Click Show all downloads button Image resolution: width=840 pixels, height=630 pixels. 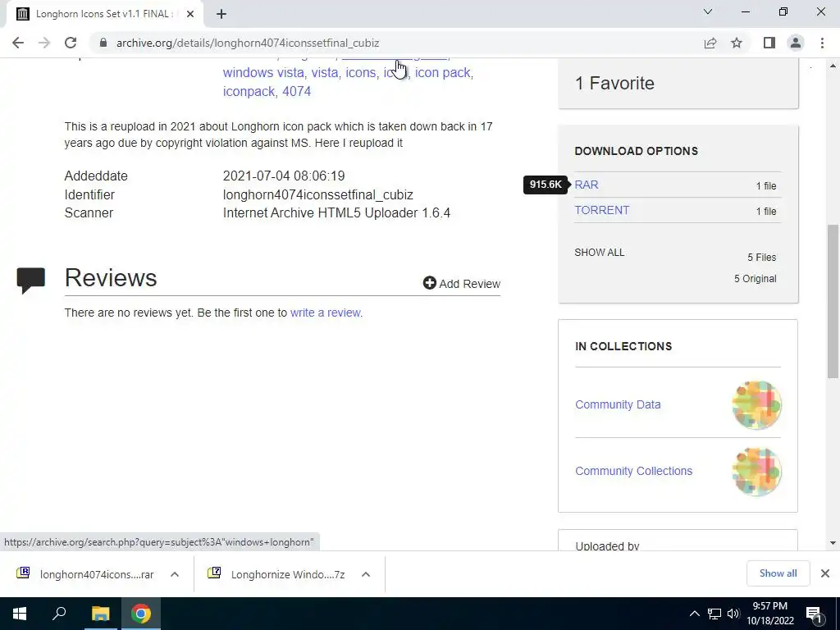[778, 573]
